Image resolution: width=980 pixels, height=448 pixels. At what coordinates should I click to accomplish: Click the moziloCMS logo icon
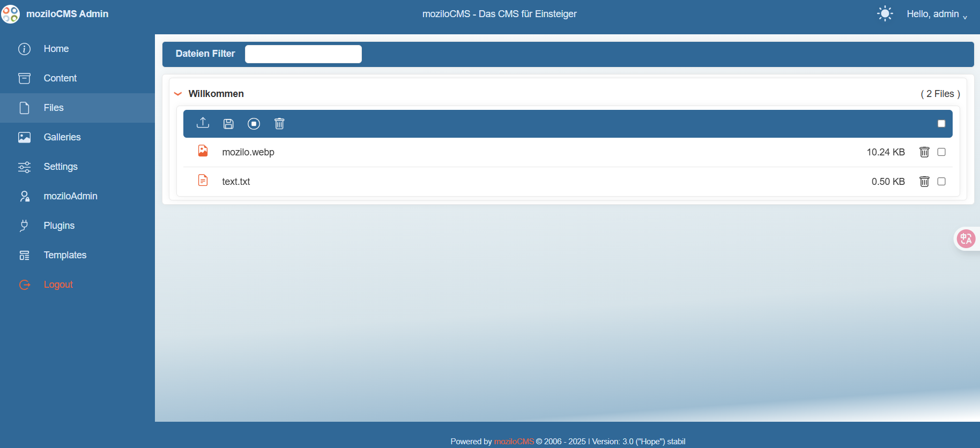(11, 14)
